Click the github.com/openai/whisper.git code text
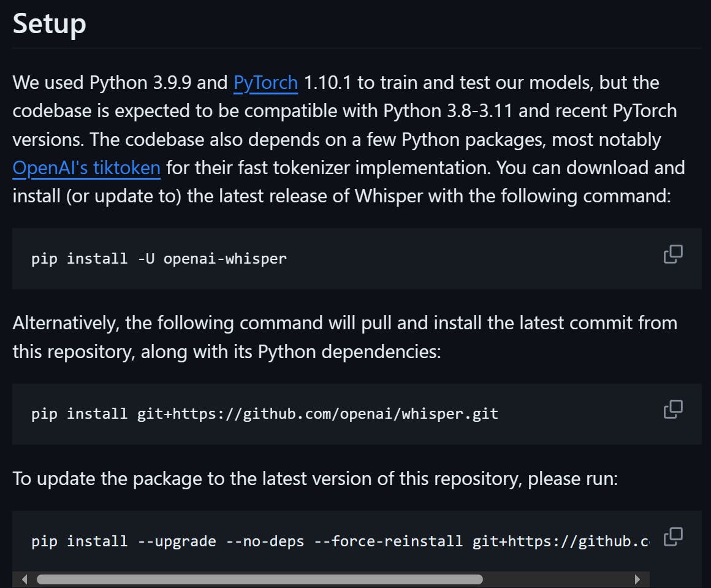 click(317, 414)
